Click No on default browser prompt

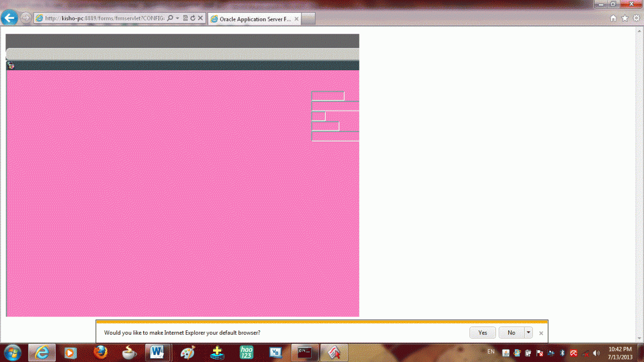point(511,333)
